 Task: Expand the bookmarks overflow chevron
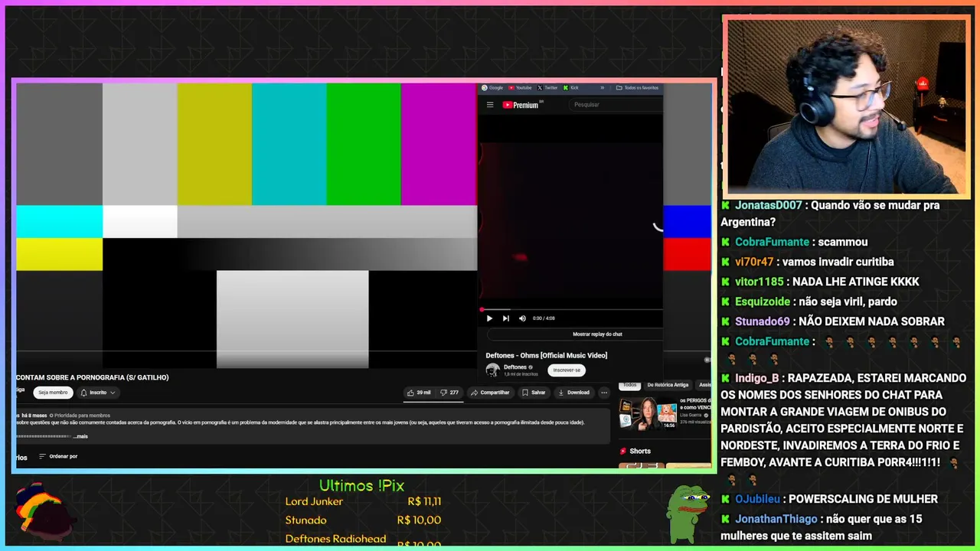pos(603,88)
